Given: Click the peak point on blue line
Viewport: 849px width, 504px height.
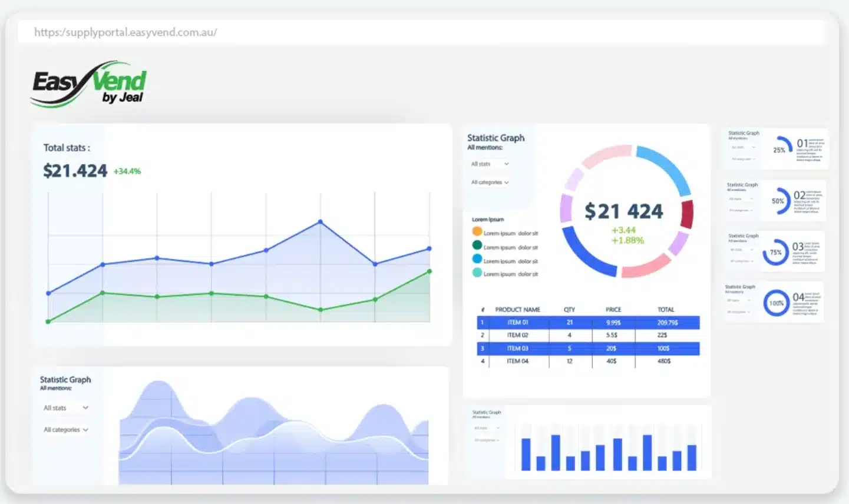Looking at the screenshot, I should point(321,222).
